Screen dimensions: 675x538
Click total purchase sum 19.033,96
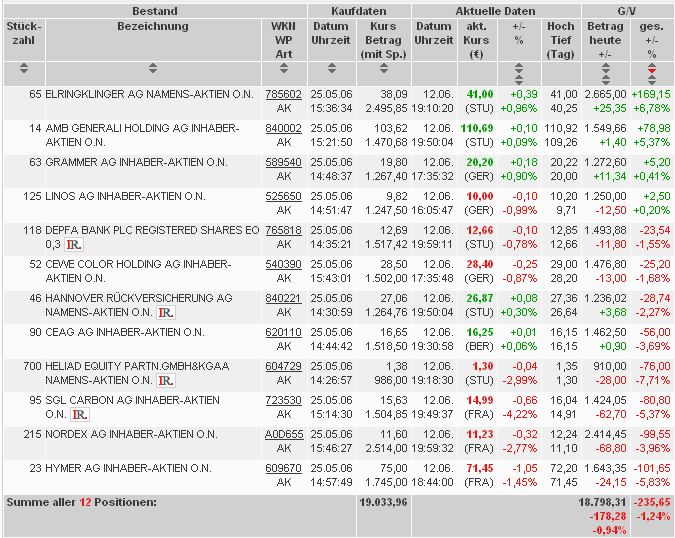pyautogui.click(x=383, y=502)
